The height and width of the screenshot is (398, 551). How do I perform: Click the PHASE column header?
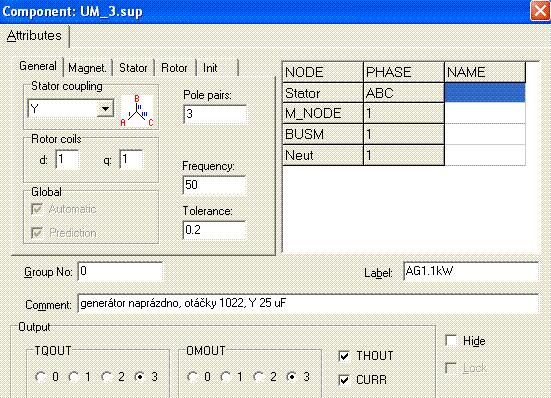click(x=404, y=72)
